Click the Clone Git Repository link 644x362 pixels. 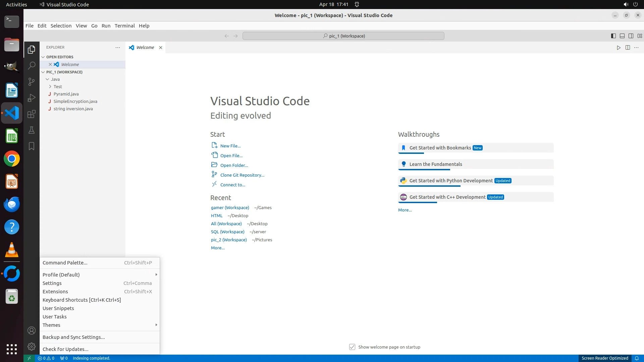[242, 175]
